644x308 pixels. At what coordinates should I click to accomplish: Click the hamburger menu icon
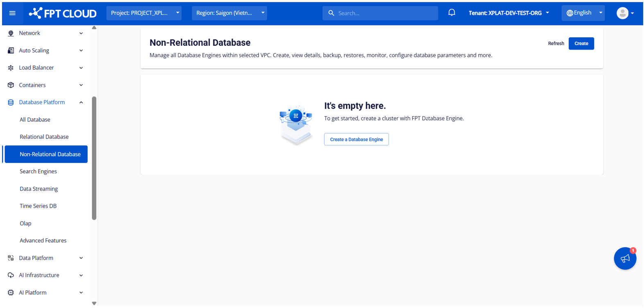click(12, 13)
